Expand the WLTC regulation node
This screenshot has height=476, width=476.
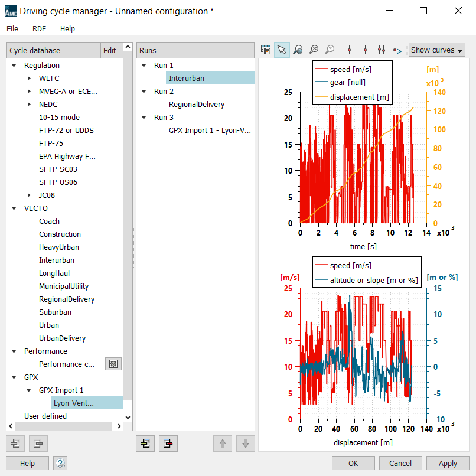[29, 79]
